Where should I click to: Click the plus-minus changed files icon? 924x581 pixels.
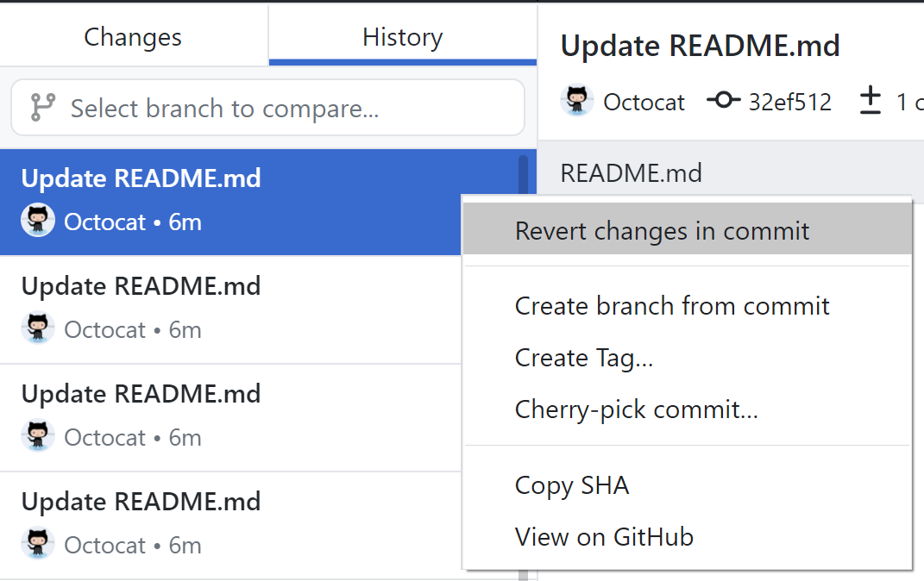870,100
